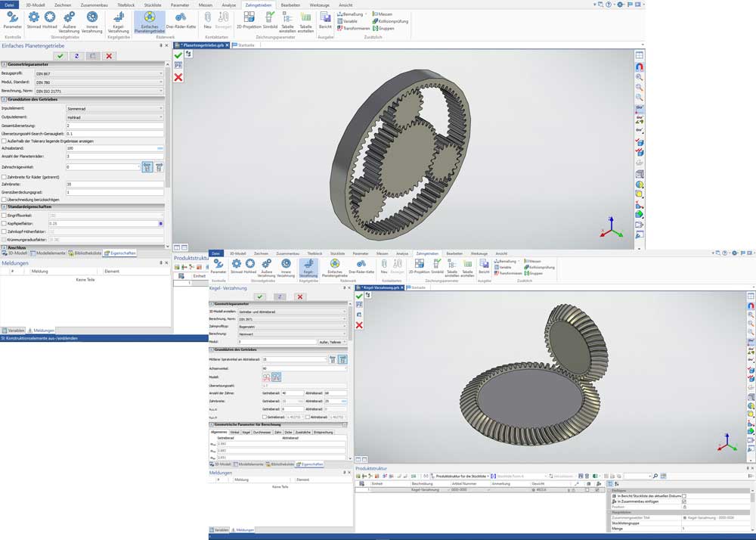Toggle left helix direction button beside Zahnschrägewinkel
This screenshot has width=756, height=540.
tap(147, 167)
